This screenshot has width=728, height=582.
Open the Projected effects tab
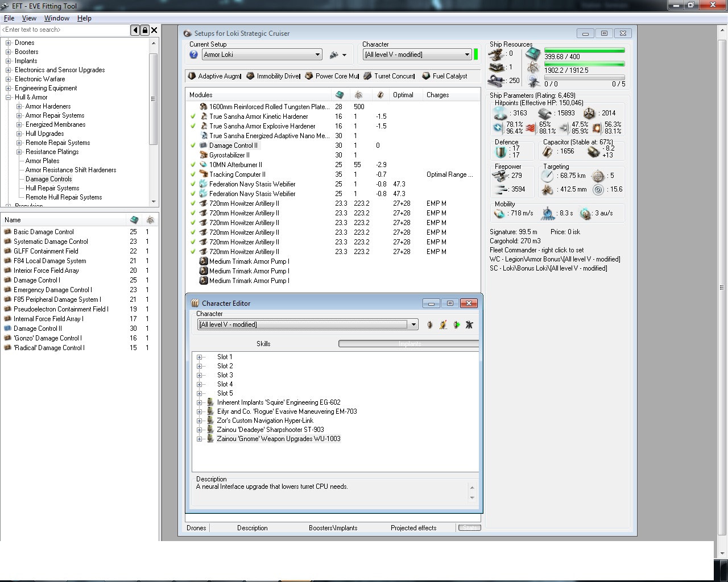point(413,528)
